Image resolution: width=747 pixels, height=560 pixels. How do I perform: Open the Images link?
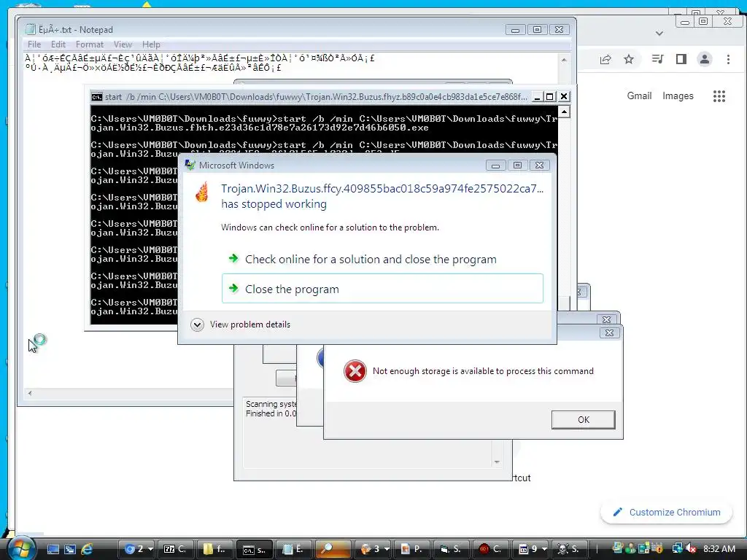pos(678,96)
